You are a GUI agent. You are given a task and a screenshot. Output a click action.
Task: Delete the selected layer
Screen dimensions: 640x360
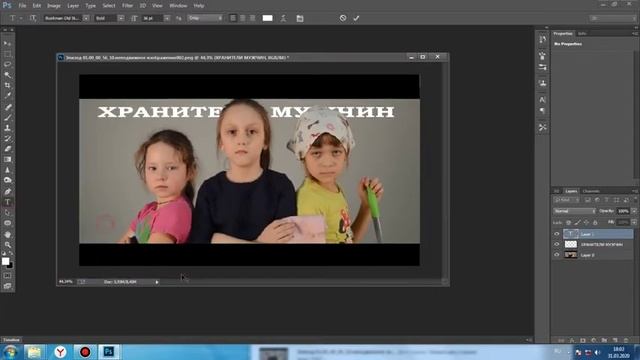(x=626, y=340)
